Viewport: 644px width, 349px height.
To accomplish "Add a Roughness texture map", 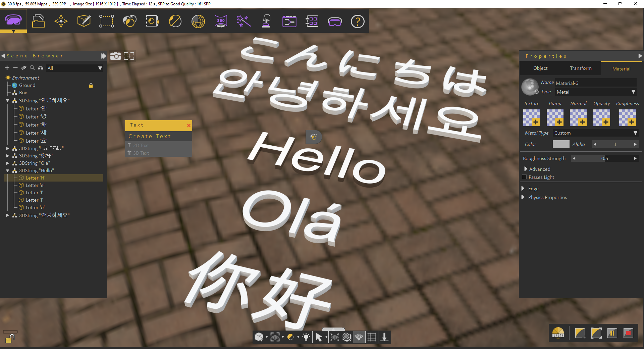I will click(x=627, y=117).
